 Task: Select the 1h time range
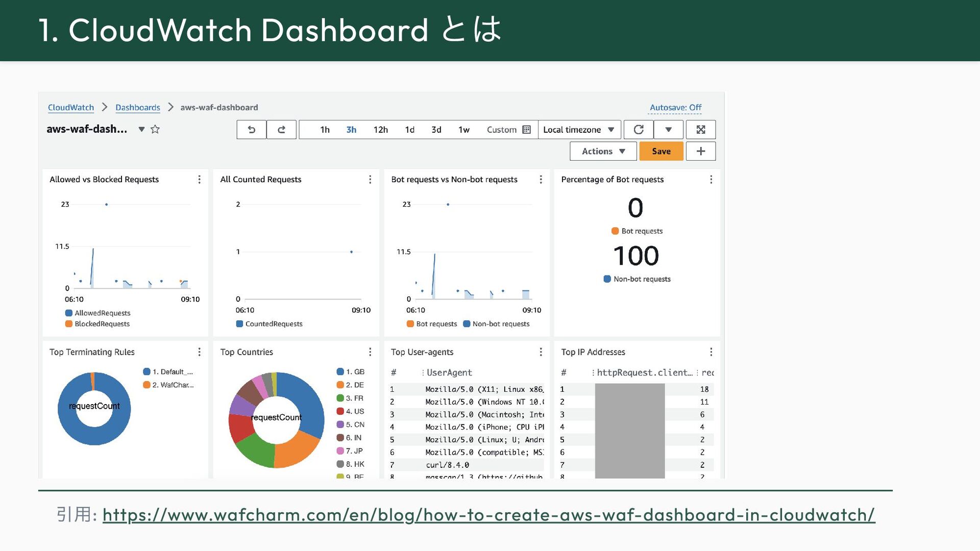click(x=325, y=130)
